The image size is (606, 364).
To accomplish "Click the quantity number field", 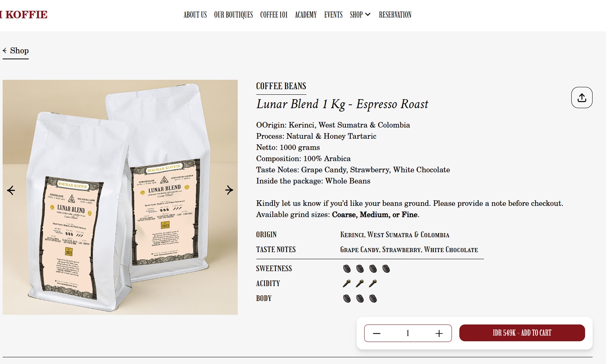I will coord(408,333).
